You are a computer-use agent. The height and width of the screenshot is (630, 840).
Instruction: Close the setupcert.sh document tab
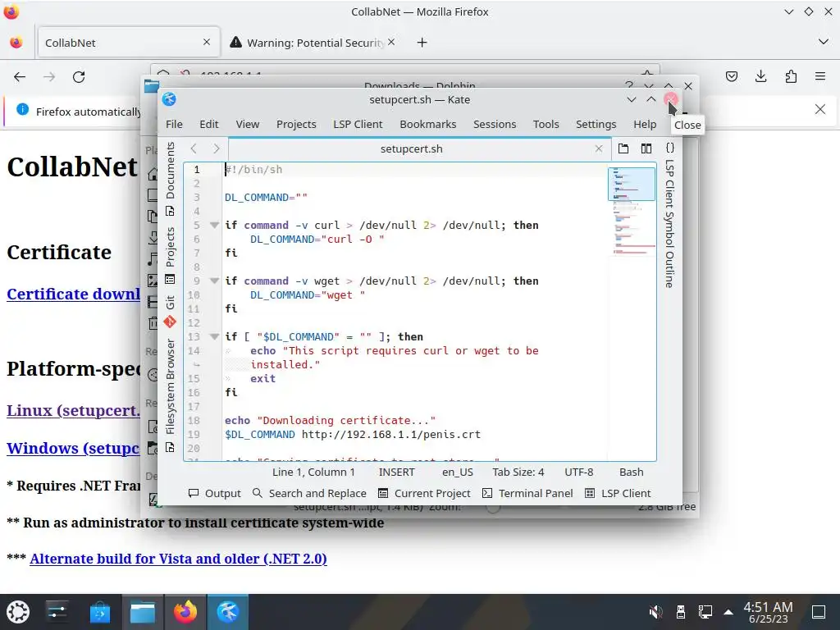[599, 149]
